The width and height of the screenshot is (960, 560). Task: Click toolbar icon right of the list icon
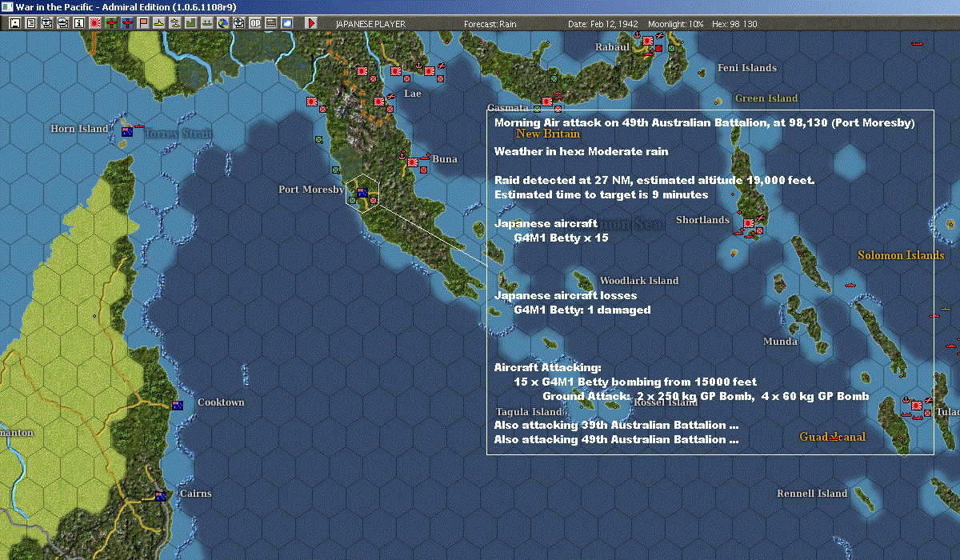tap(47, 23)
